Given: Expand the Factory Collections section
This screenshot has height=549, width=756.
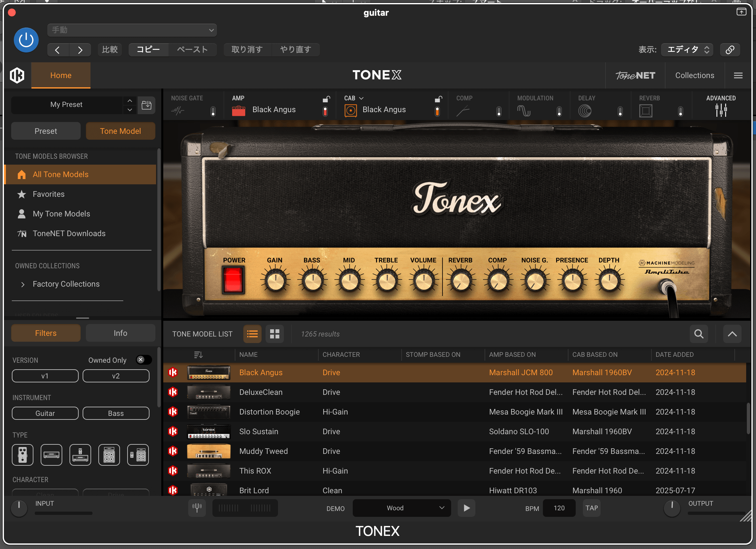Looking at the screenshot, I should (x=23, y=284).
